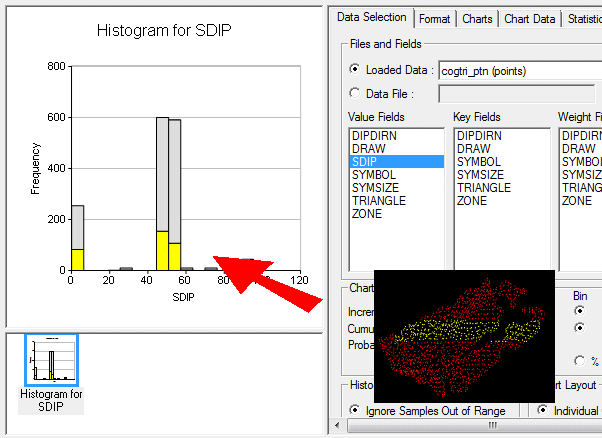Viewport: 602px width, 438px height.
Task: Enable the Data File radio option
Action: [x=355, y=93]
